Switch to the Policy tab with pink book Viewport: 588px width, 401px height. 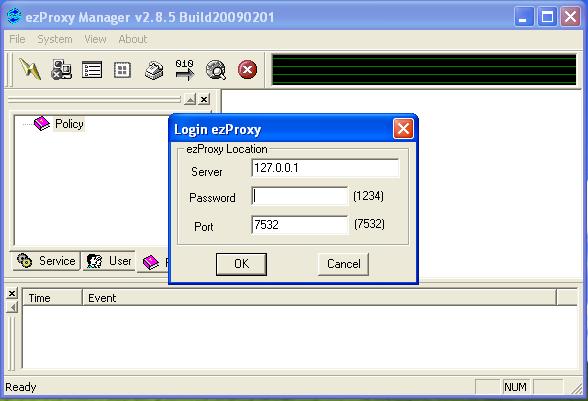(153, 262)
